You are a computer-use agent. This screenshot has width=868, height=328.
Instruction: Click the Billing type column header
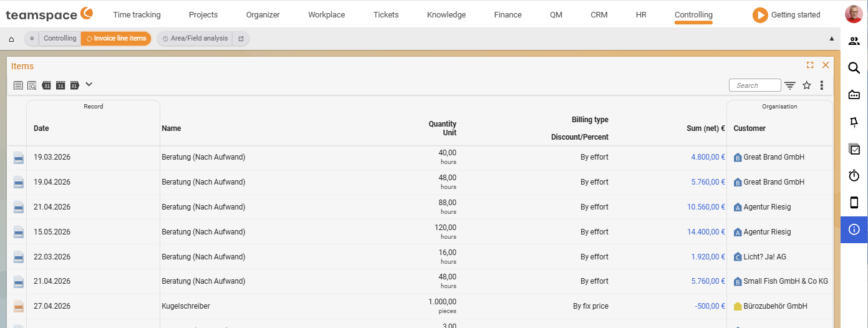point(590,120)
